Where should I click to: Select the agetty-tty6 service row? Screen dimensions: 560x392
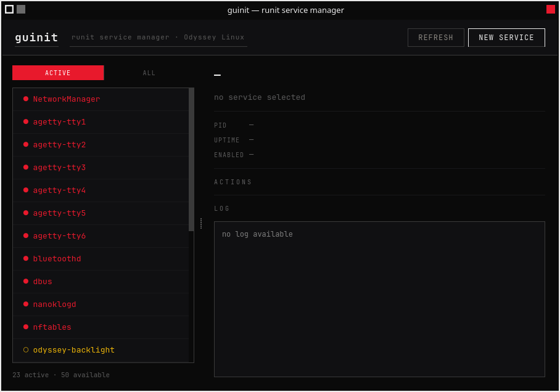101,236
